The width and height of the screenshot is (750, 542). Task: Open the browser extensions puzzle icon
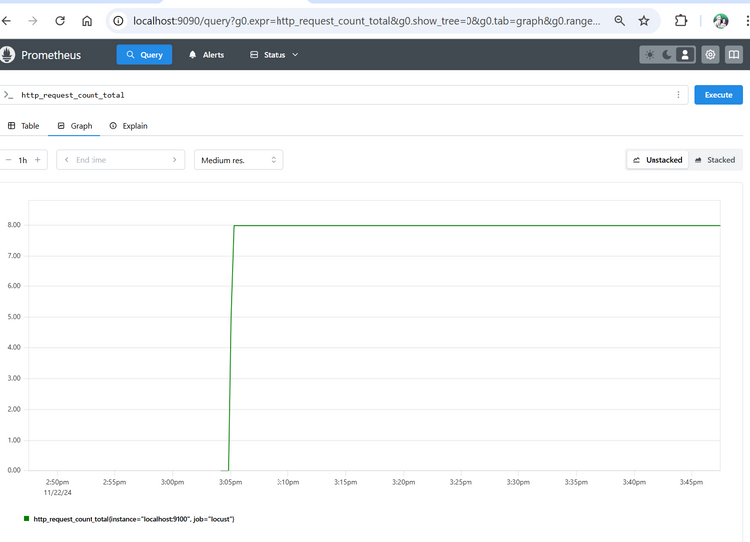click(681, 21)
